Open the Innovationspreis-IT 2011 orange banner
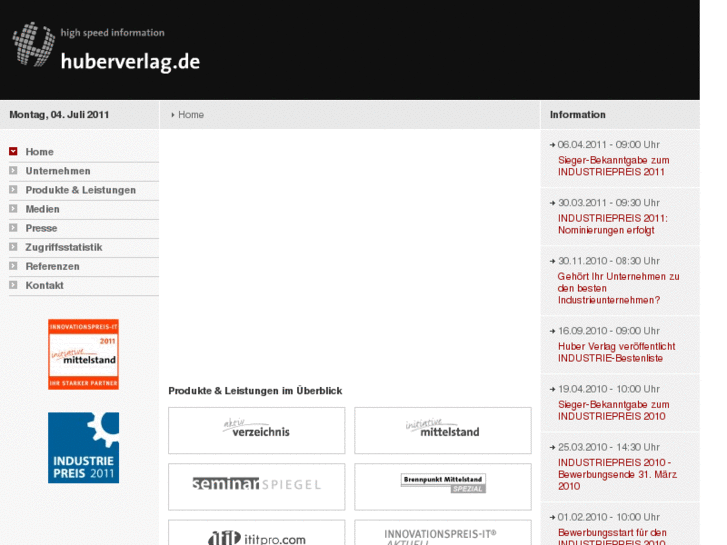Image resolution: width=727 pixels, height=545 pixels. tap(83, 354)
